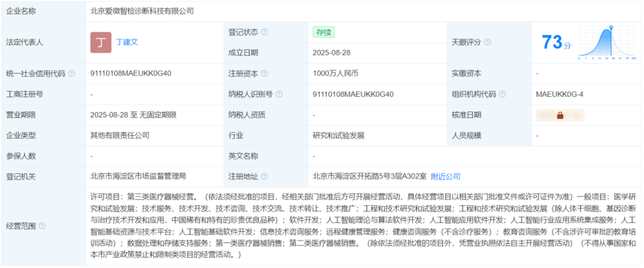Image resolution: width=644 pixels, height=268 pixels.
Task: Open legal representative 丁建文 link
Action: [x=128, y=42]
